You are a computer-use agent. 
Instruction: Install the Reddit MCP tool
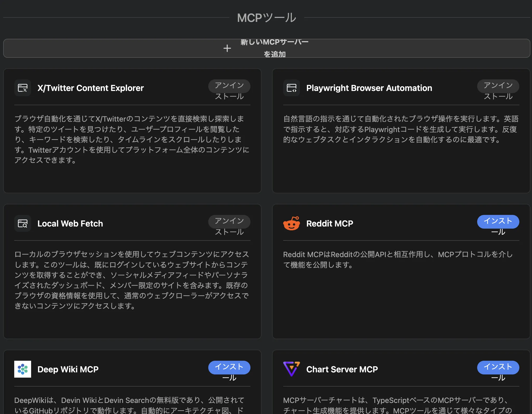pos(498,222)
